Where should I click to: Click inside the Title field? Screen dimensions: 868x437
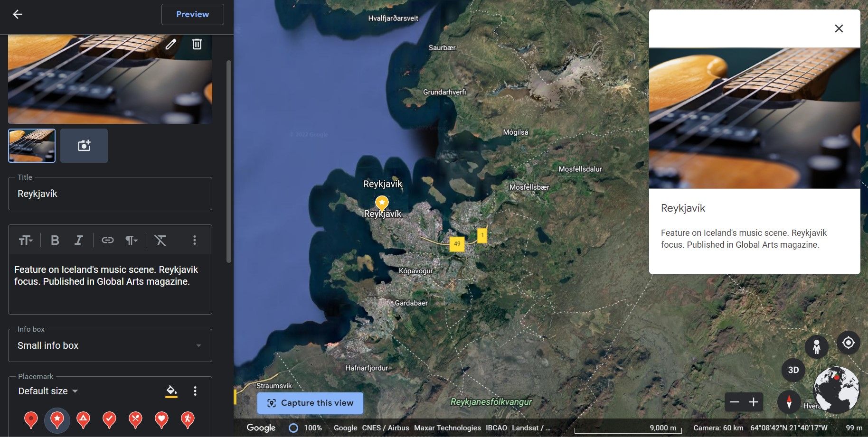(x=109, y=193)
